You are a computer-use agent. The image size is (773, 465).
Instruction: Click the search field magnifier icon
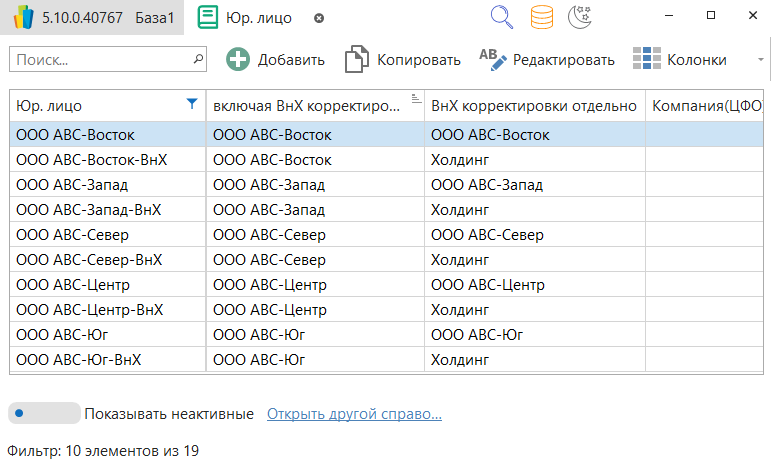click(x=197, y=59)
